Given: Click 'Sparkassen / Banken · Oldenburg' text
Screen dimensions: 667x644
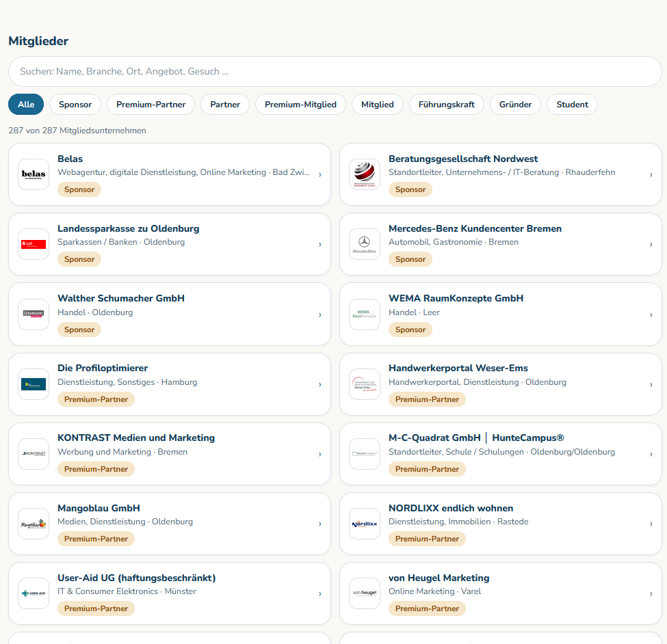Looking at the screenshot, I should click(x=121, y=242).
